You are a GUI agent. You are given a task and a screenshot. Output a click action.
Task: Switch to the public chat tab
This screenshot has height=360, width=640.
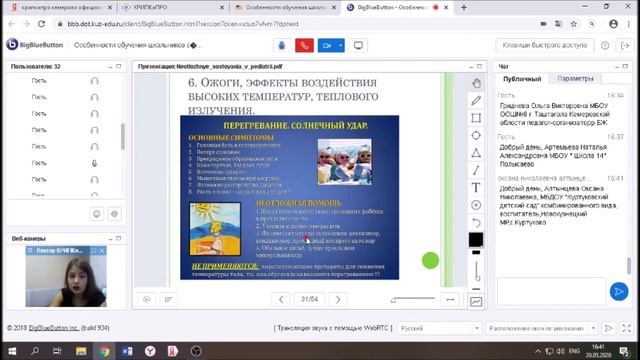[x=522, y=79]
